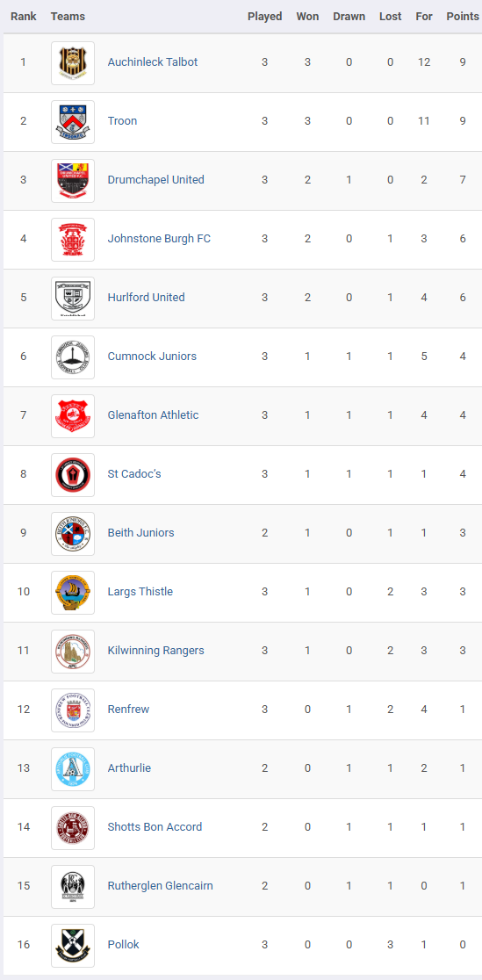Viewport: 482px width, 980px height.
Task: Open the Glenafton Athletic red badge
Action: [73, 415]
